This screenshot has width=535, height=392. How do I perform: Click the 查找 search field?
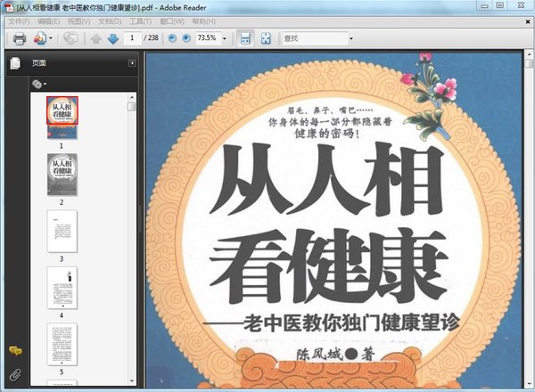pos(315,38)
